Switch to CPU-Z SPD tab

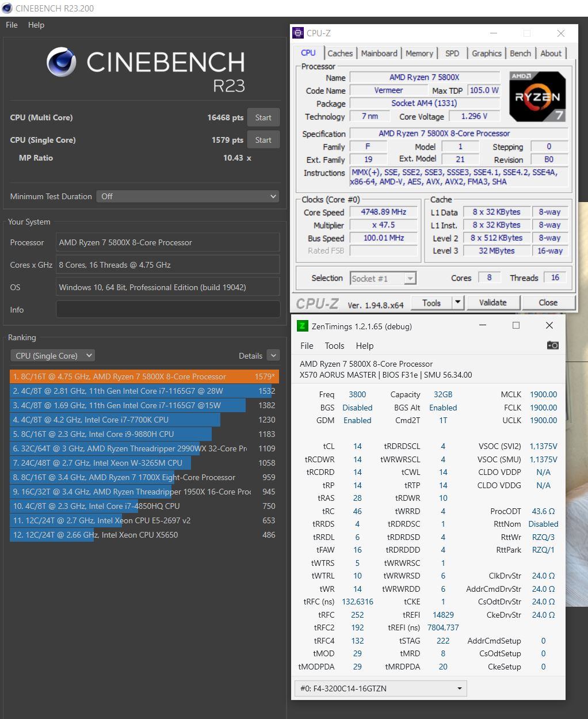click(x=452, y=54)
